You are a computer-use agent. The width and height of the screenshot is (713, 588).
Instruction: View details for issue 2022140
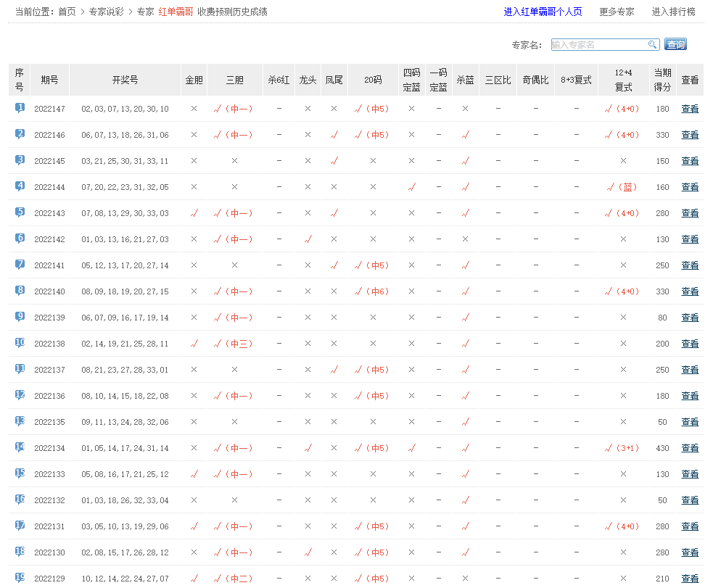690,291
